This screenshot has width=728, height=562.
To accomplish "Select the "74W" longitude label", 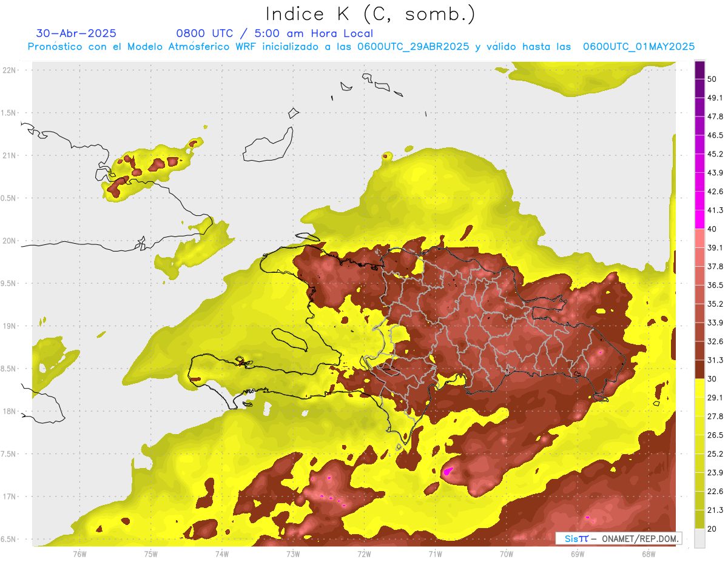I will (x=222, y=554).
